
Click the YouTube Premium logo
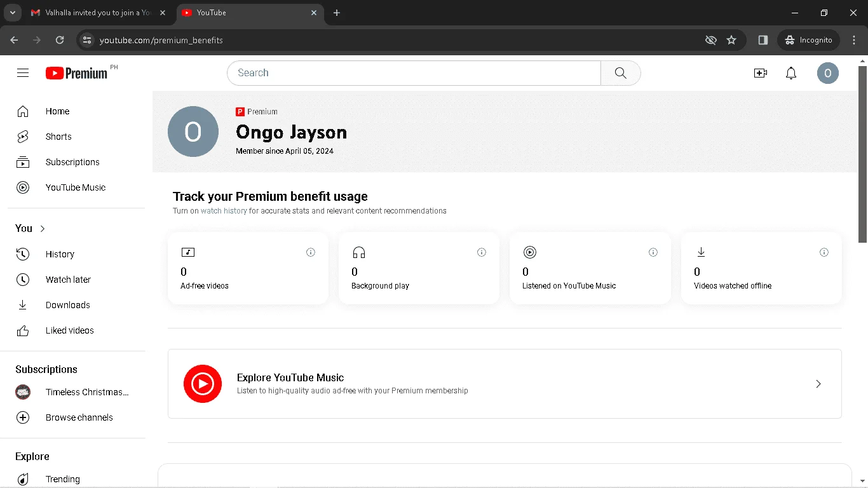[76, 73]
